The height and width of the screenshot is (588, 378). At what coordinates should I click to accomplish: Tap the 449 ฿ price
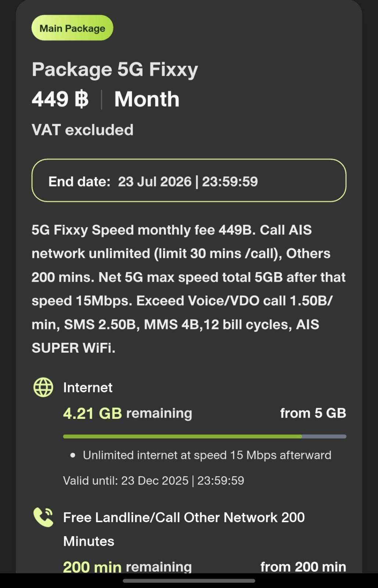click(60, 99)
